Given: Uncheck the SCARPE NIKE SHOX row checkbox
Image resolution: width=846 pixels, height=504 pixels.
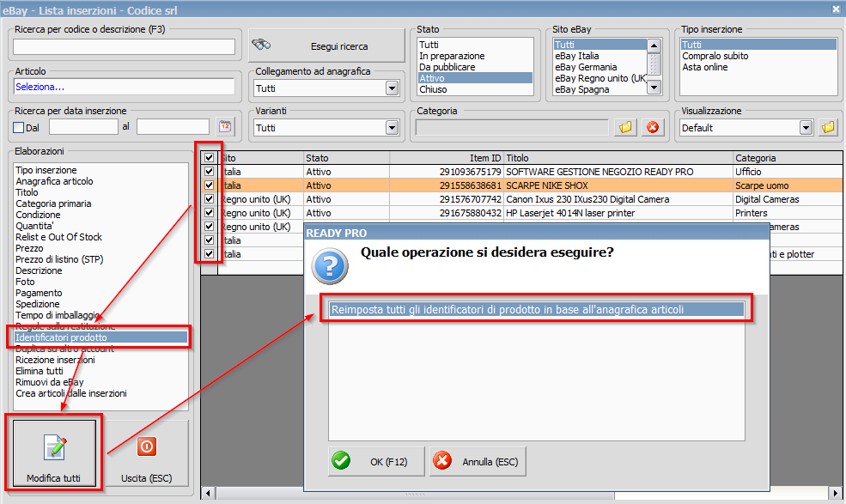Looking at the screenshot, I should pos(210,185).
